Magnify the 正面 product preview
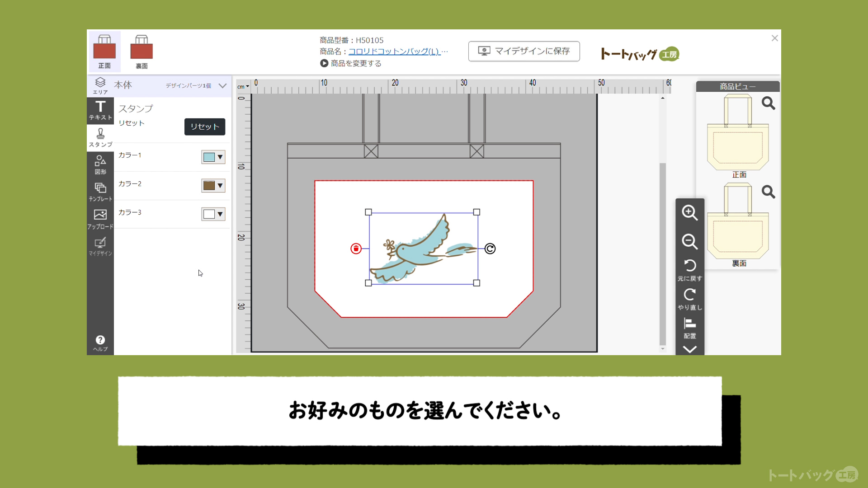868x488 pixels. pyautogui.click(x=769, y=103)
